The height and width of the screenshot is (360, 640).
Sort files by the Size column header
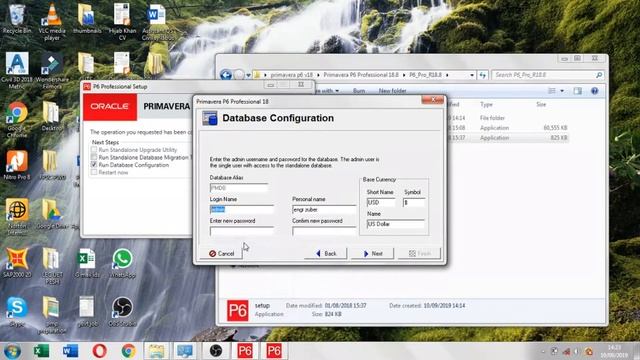pyautogui.click(x=541, y=104)
